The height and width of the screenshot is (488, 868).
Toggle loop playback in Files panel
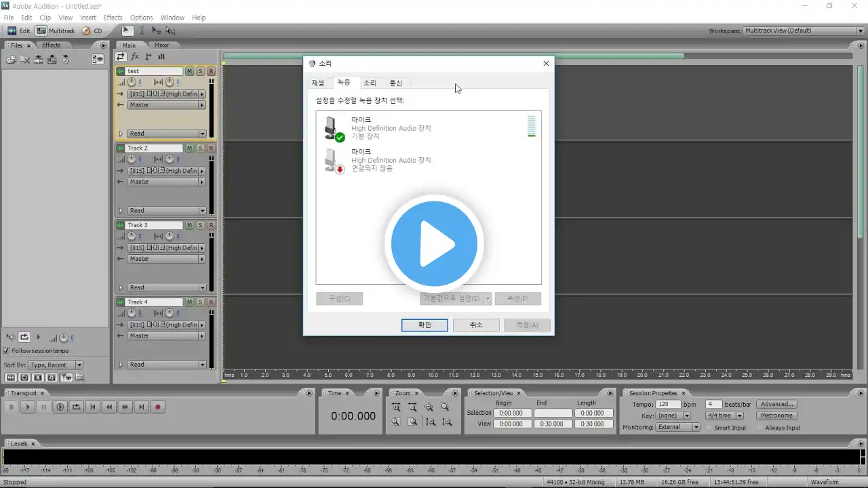(x=24, y=337)
